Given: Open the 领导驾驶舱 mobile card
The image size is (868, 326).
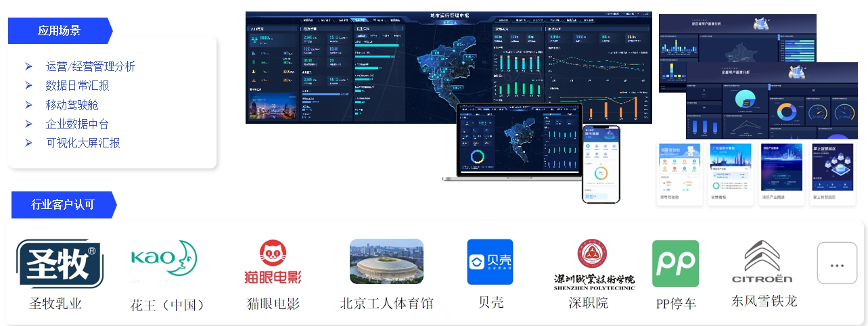Looking at the screenshot, I should [x=680, y=174].
